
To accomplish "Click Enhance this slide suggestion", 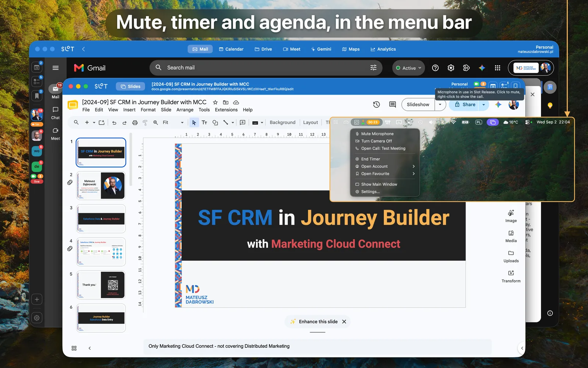I will (318, 322).
